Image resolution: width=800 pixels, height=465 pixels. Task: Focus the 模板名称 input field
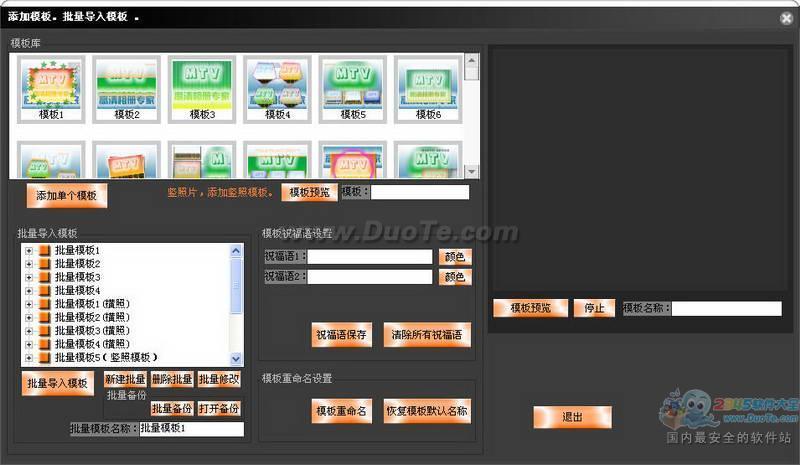pos(727,308)
